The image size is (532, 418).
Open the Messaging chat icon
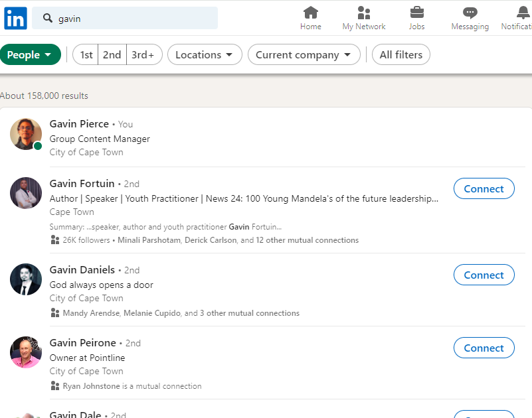pyautogui.click(x=470, y=13)
